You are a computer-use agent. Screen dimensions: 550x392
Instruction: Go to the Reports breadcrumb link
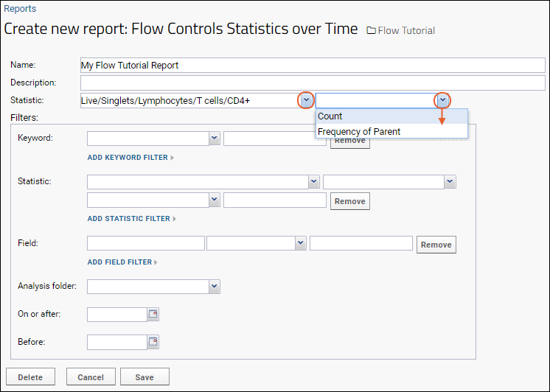point(20,8)
